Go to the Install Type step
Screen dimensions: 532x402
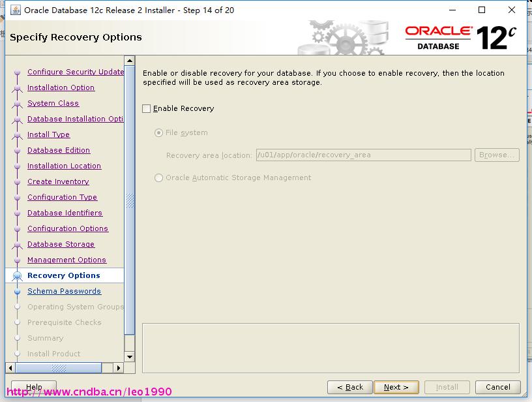click(x=48, y=134)
